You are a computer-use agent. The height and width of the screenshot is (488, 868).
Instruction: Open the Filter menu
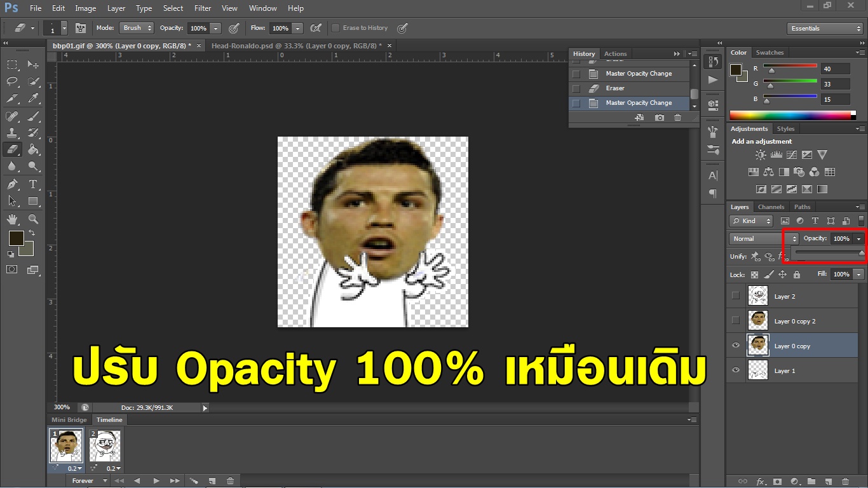pos(203,8)
